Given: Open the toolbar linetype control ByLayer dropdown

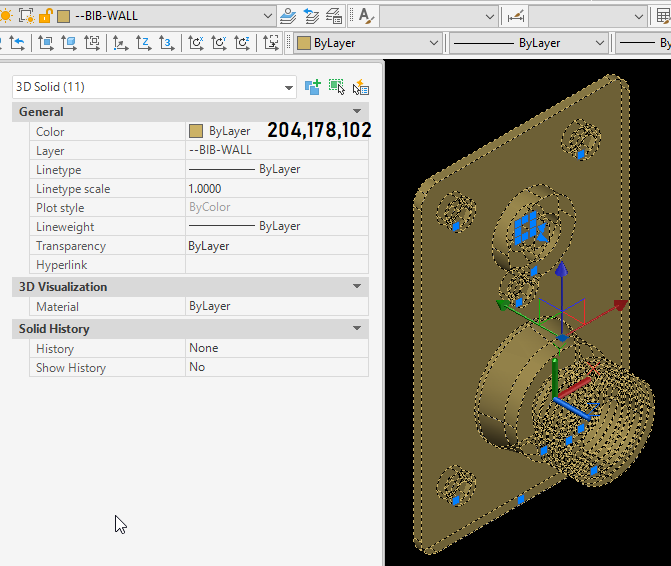Looking at the screenshot, I should click(600, 43).
